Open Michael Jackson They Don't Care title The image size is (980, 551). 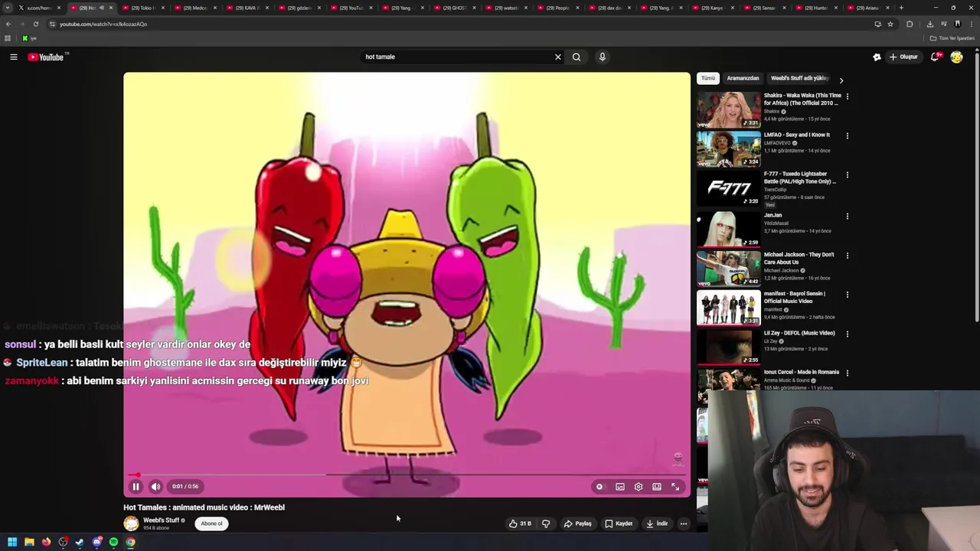(799, 258)
